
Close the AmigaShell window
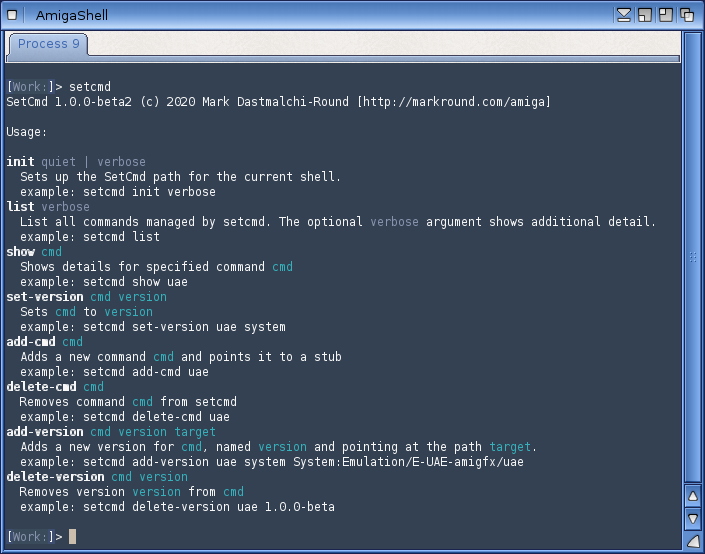point(13,15)
